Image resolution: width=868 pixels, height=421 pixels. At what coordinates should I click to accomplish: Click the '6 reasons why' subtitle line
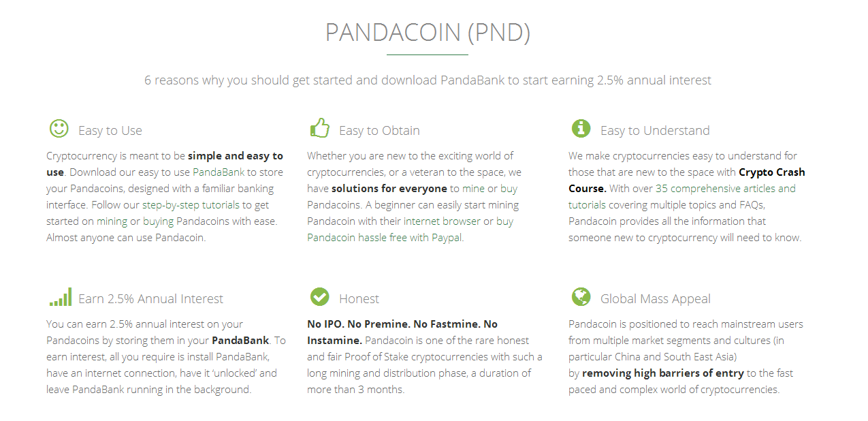[428, 80]
